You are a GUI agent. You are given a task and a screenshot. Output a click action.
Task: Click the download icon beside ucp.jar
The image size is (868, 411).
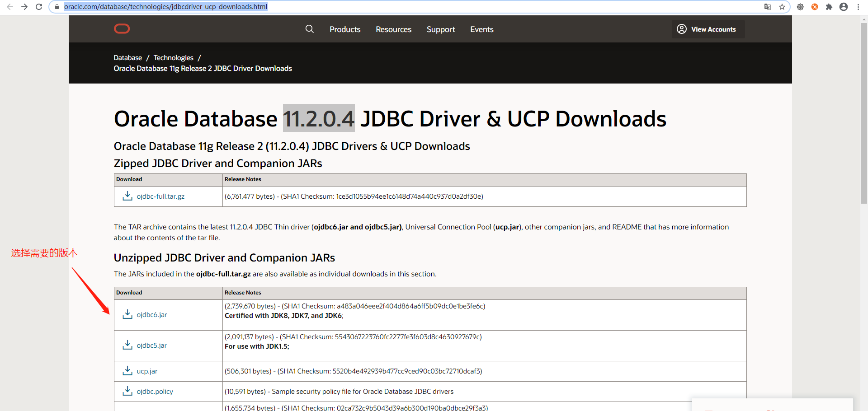[x=127, y=371]
